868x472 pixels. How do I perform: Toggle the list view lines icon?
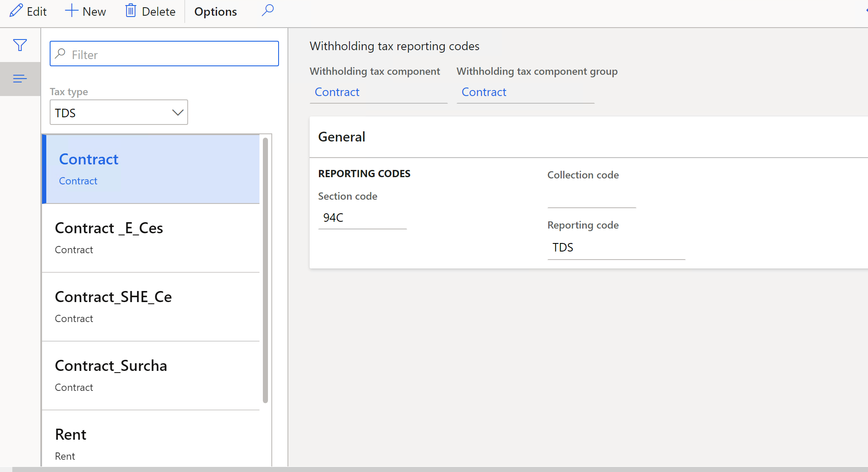pyautogui.click(x=20, y=79)
